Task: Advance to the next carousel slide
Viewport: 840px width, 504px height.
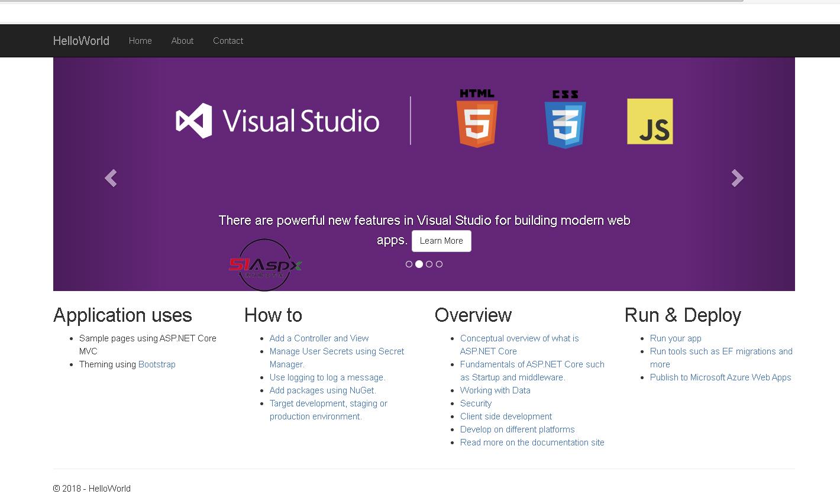Action: click(x=737, y=178)
